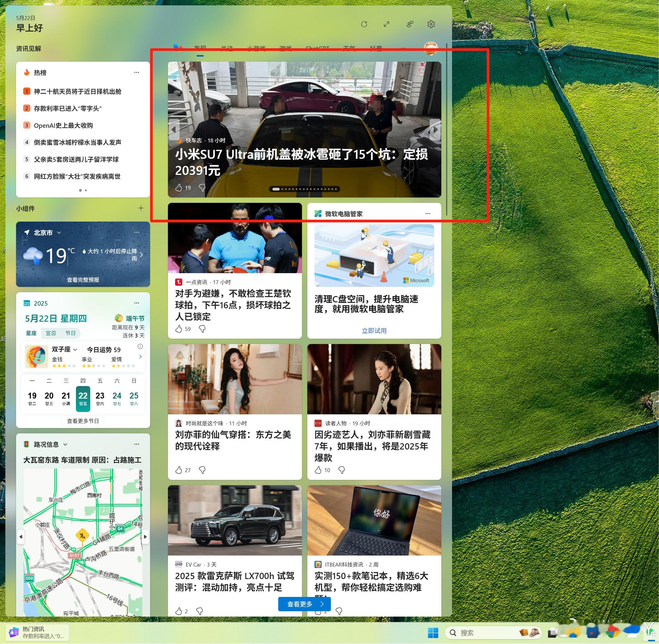
Task: Like the 王楚钦球拍 article
Action: pos(179,329)
